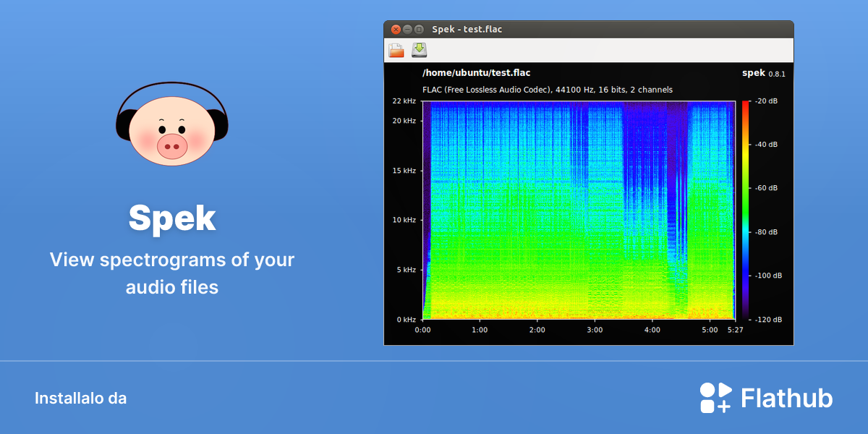Screen dimensions: 868x434
Task: Click the 0 kHz frequency label
Action: tap(407, 319)
